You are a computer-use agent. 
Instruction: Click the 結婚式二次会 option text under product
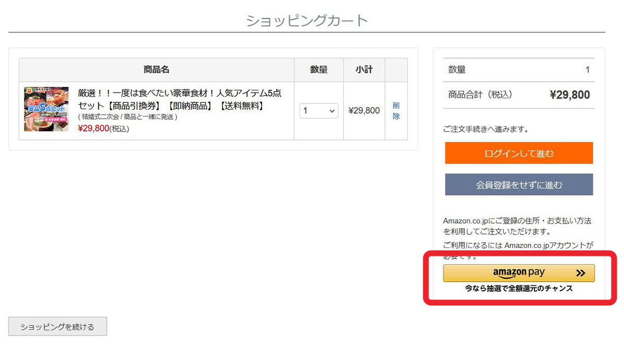pyautogui.click(x=127, y=117)
